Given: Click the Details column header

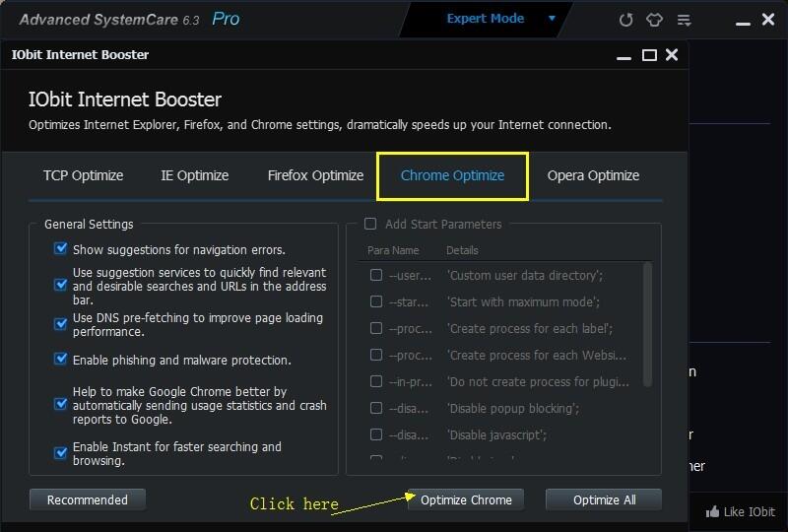Looking at the screenshot, I should 462,250.
